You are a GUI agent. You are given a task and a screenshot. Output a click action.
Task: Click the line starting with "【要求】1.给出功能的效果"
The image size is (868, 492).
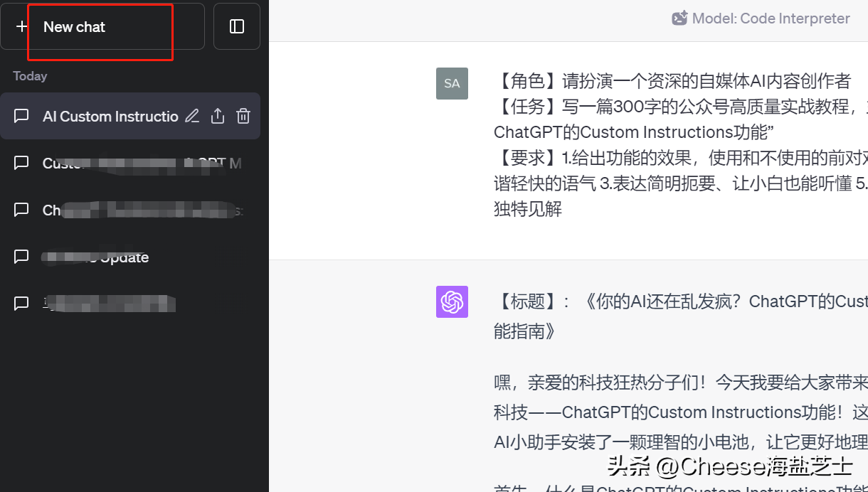[681, 158]
